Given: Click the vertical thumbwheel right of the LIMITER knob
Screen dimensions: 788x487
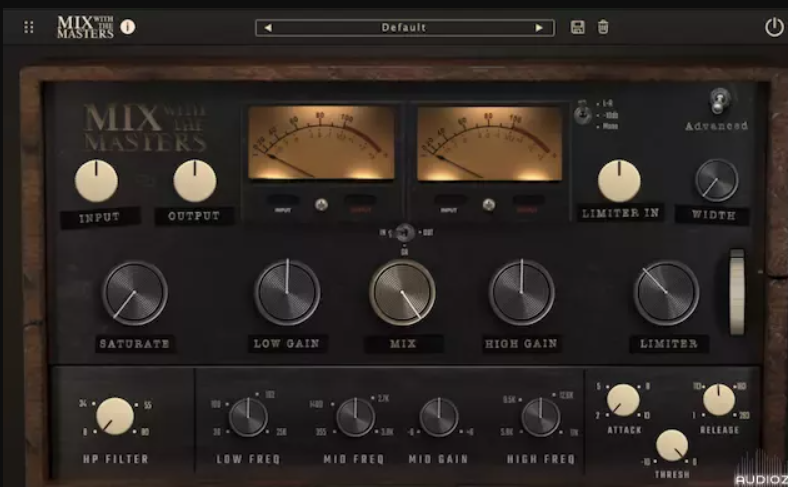Looking at the screenshot, I should coord(737,291).
